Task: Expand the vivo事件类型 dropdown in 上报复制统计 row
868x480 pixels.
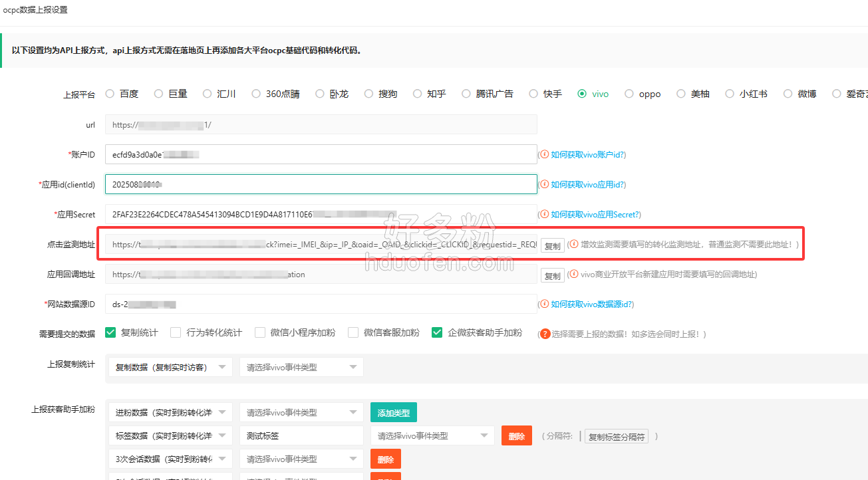Action: click(301, 367)
